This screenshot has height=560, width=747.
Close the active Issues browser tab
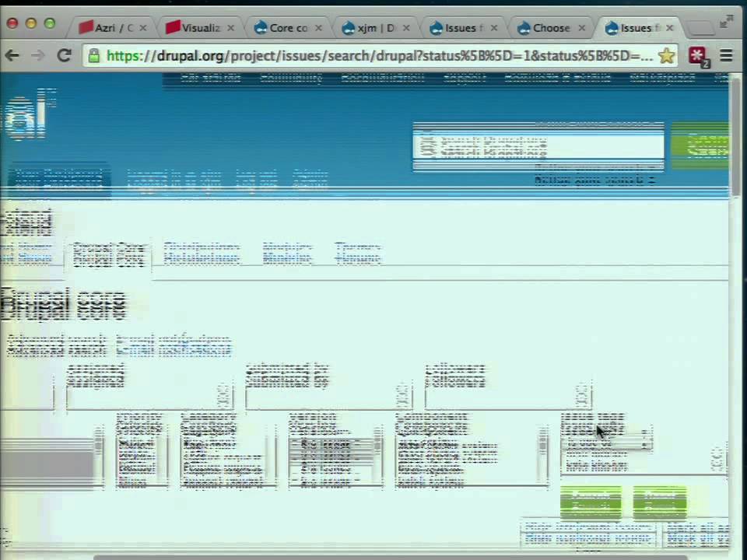[x=669, y=28]
